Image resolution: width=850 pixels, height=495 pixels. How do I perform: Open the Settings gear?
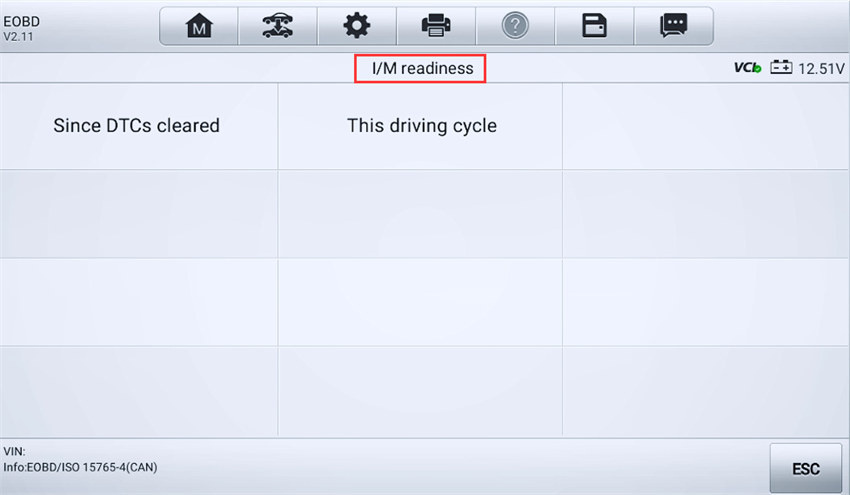(x=356, y=26)
